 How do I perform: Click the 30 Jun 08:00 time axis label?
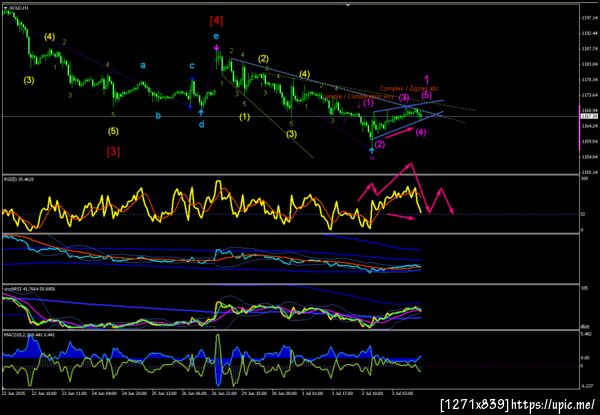point(282,393)
